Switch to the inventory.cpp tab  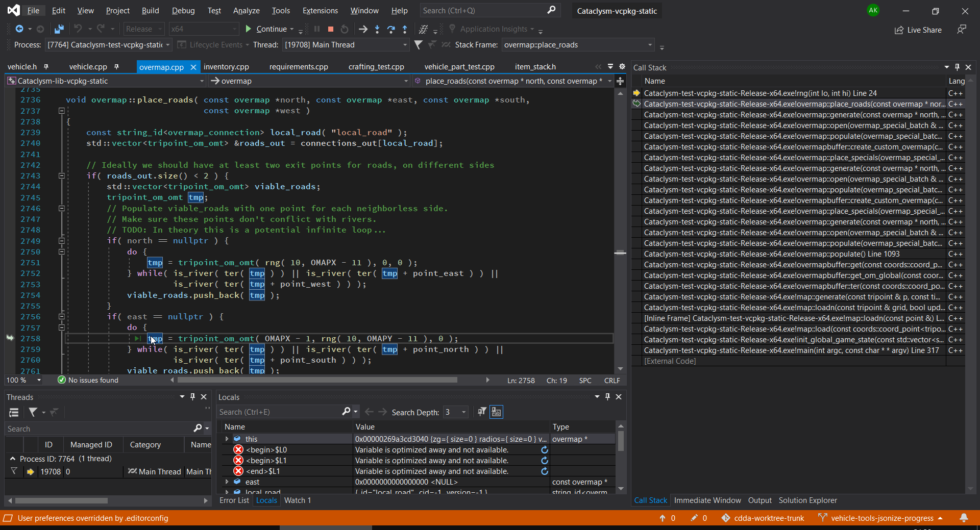click(x=226, y=66)
